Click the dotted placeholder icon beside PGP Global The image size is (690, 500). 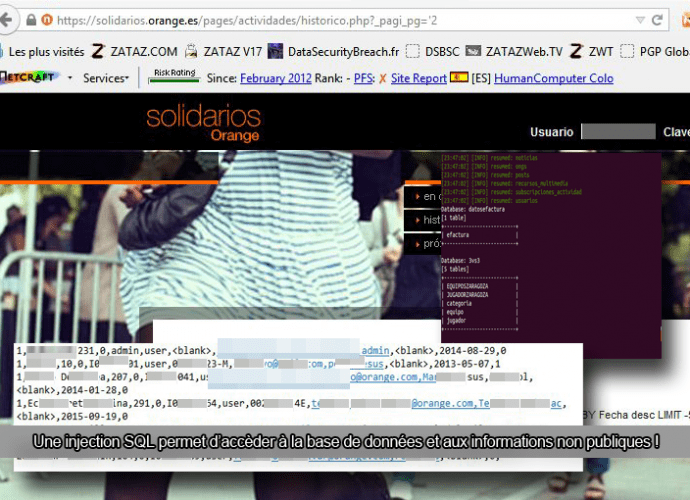(627, 51)
